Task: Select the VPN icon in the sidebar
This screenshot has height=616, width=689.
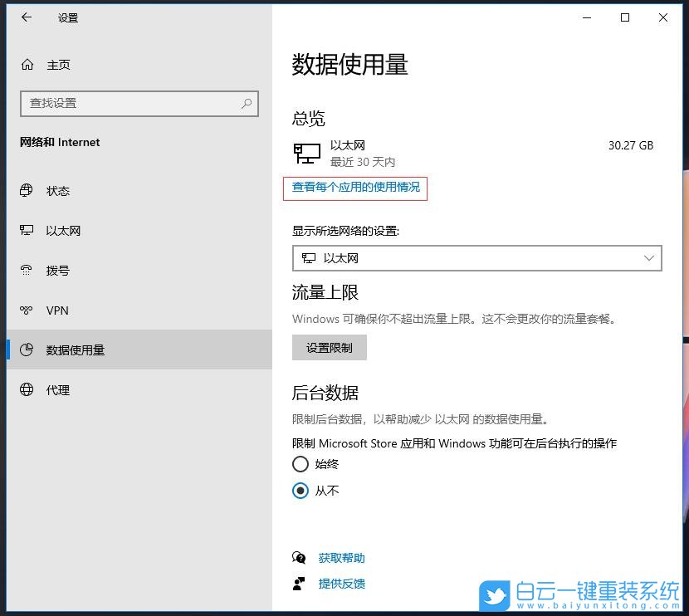Action: [25, 310]
